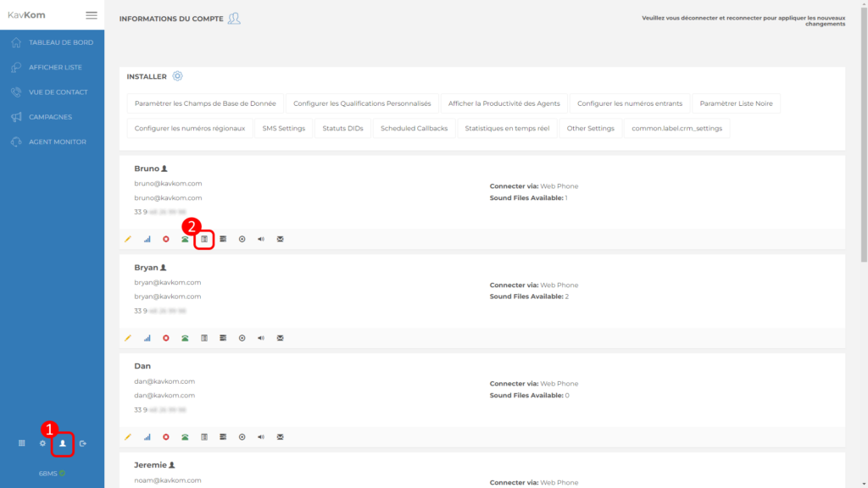The height and width of the screenshot is (488, 868).
Task: Open the user account icon in sidebar
Action: tap(62, 443)
